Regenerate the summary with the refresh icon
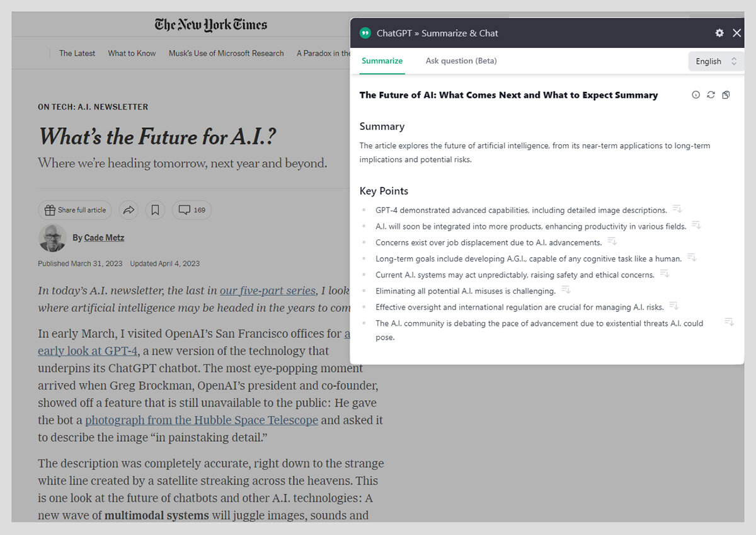The width and height of the screenshot is (756, 535). pyautogui.click(x=711, y=94)
